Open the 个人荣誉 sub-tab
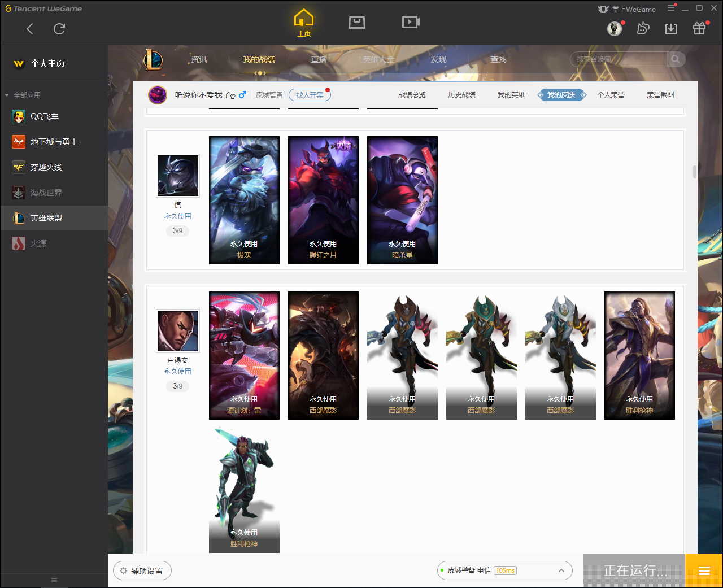 click(x=611, y=95)
